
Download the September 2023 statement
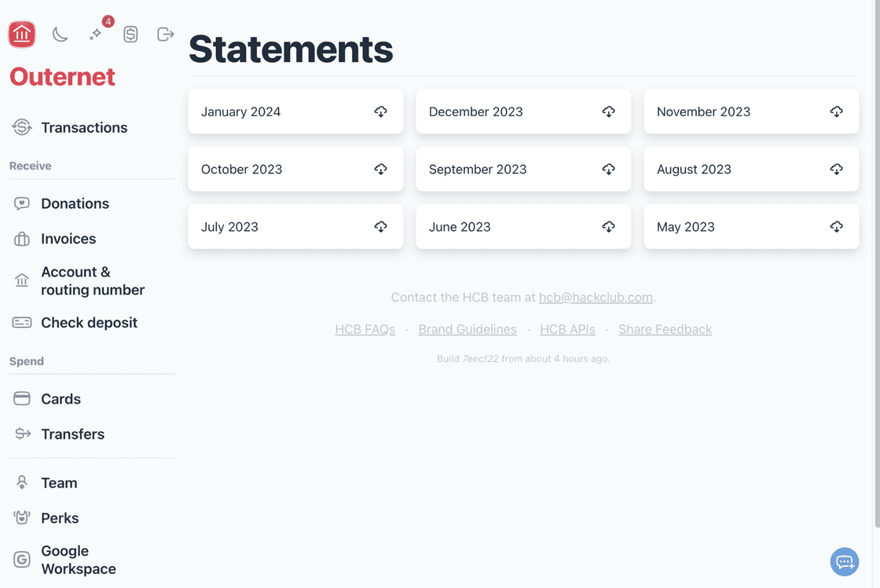point(608,169)
